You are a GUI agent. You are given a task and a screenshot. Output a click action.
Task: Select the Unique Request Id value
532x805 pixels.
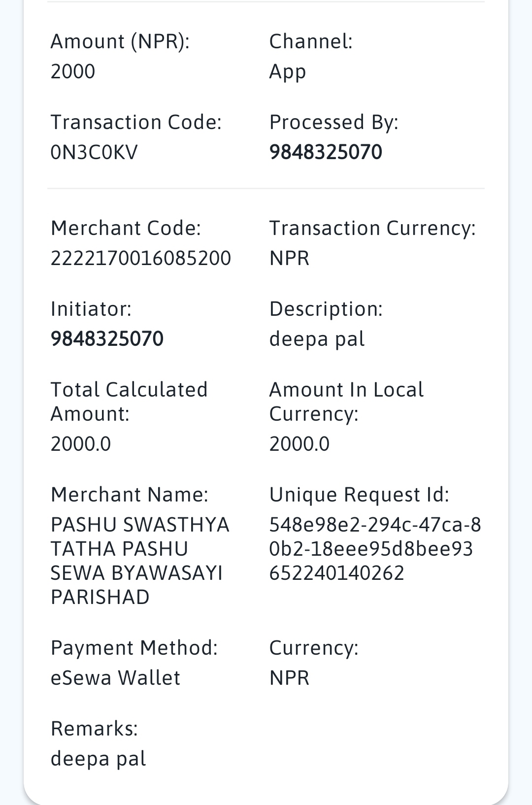tap(375, 548)
